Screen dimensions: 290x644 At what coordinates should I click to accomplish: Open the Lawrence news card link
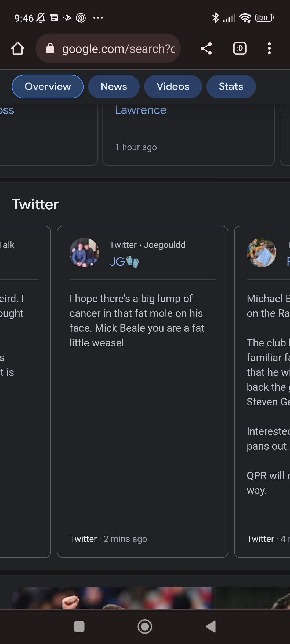pyautogui.click(x=141, y=110)
